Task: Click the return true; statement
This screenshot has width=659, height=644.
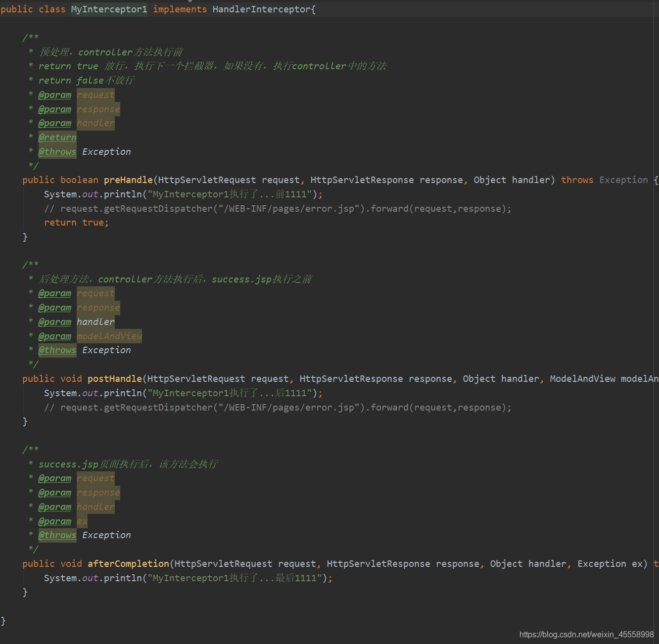Action: (76, 223)
